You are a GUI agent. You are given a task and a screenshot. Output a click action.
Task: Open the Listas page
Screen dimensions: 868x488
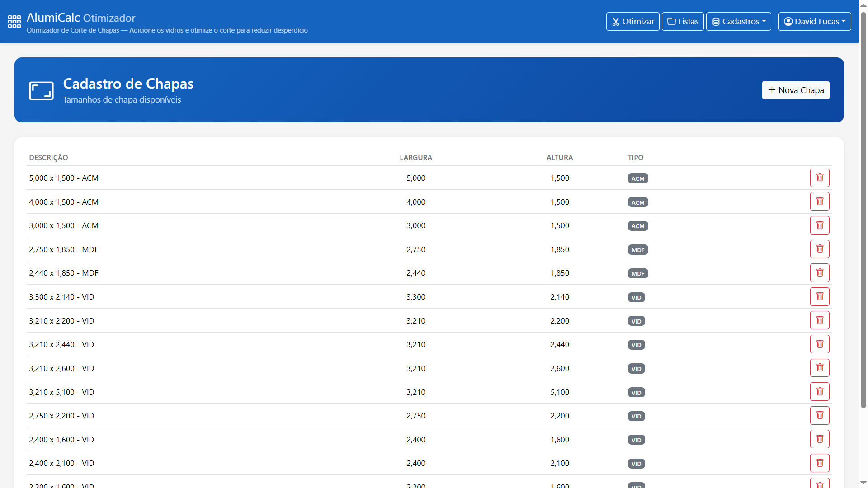click(683, 21)
